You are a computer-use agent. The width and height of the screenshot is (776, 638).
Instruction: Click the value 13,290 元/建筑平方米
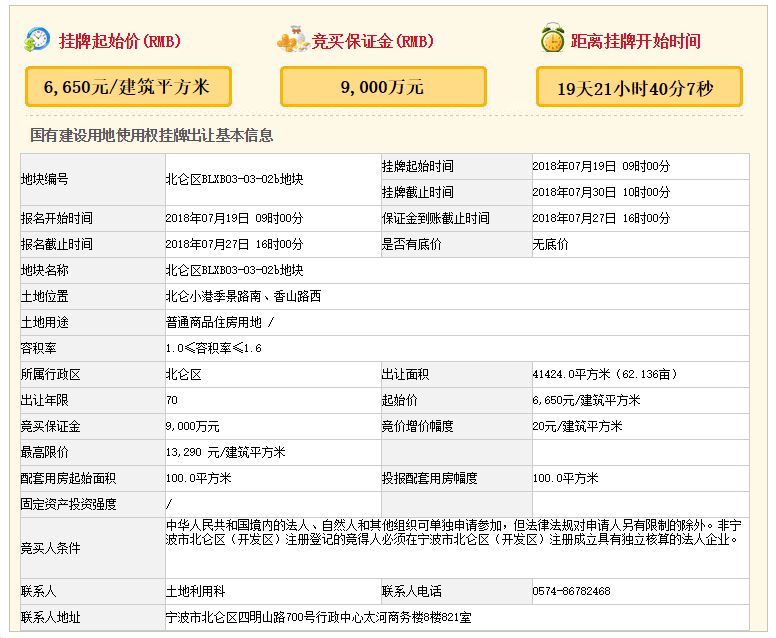226,452
